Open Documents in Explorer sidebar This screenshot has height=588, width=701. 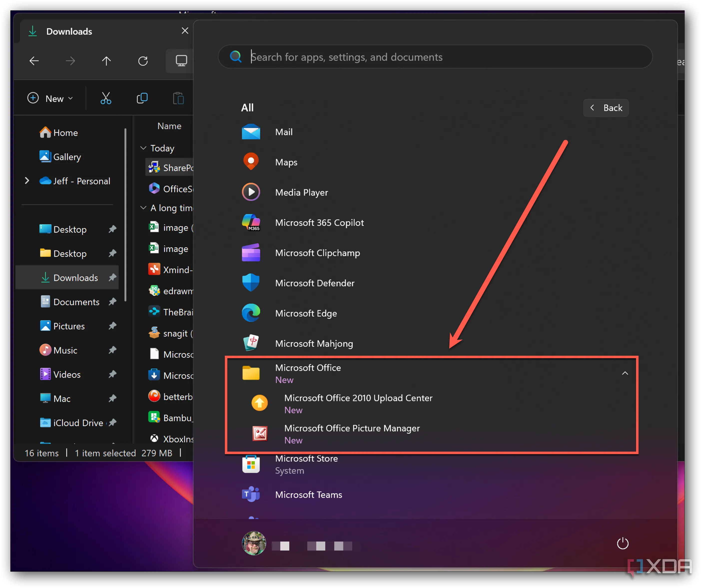67,302
